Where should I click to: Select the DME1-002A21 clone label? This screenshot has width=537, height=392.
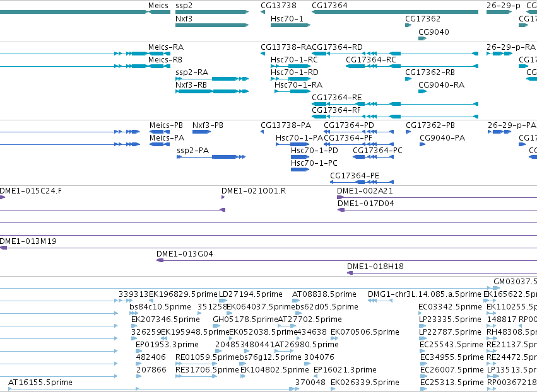click(x=365, y=191)
